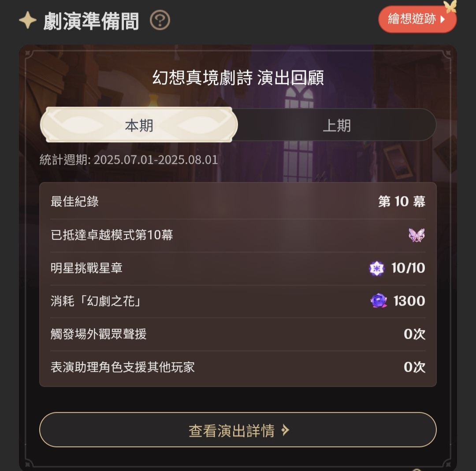Select the 已抵達卓越模式第10幕 row
Screen dimensions: 476x471
(238, 235)
